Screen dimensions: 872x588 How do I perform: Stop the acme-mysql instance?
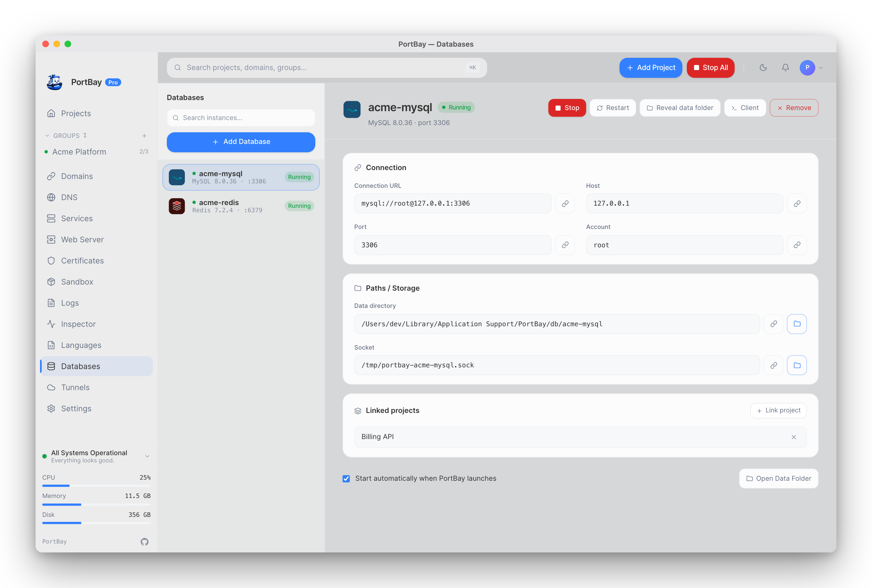click(567, 108)
